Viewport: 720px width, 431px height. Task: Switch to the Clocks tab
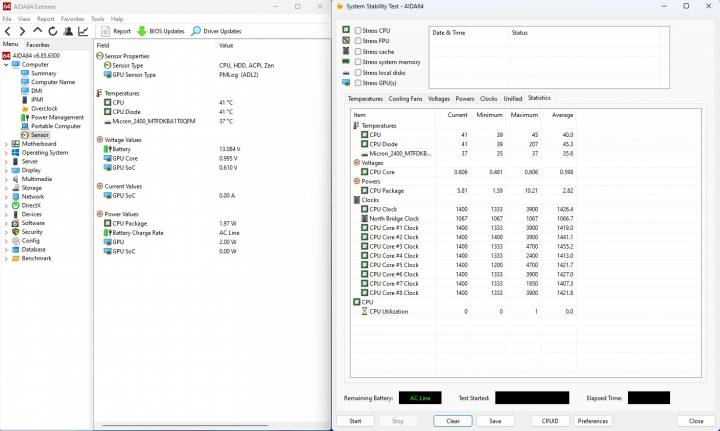pos(489,99)
